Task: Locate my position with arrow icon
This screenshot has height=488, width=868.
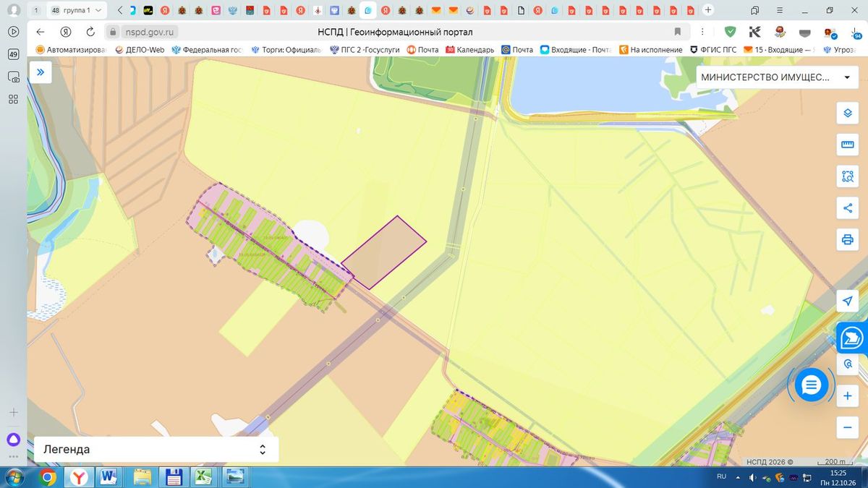Action: pyautogui.click(x=847, y=301)
